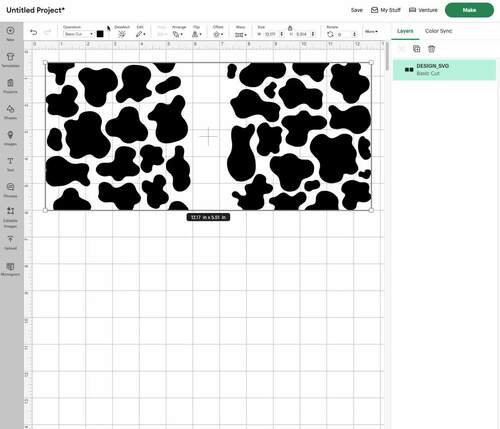500x429 pixels.
Task: Click the canvas vertical scrollbar
Action: (x=387, y=56)
